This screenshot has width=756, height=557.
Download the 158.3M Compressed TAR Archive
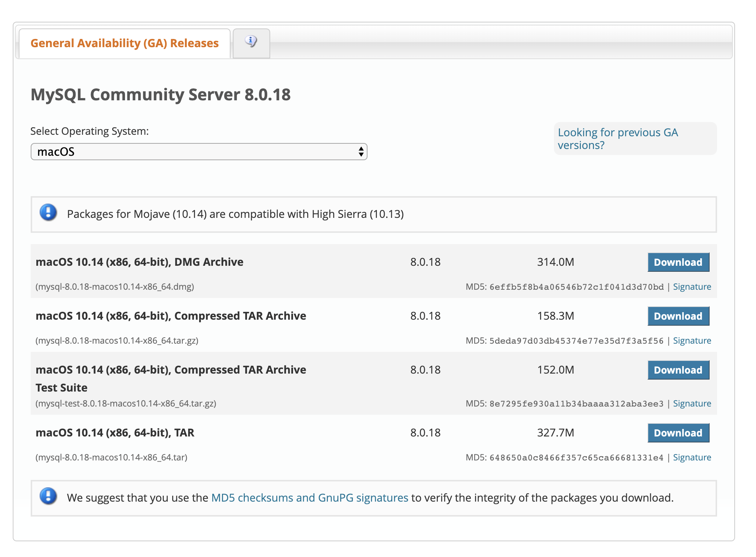coord(678,316)
